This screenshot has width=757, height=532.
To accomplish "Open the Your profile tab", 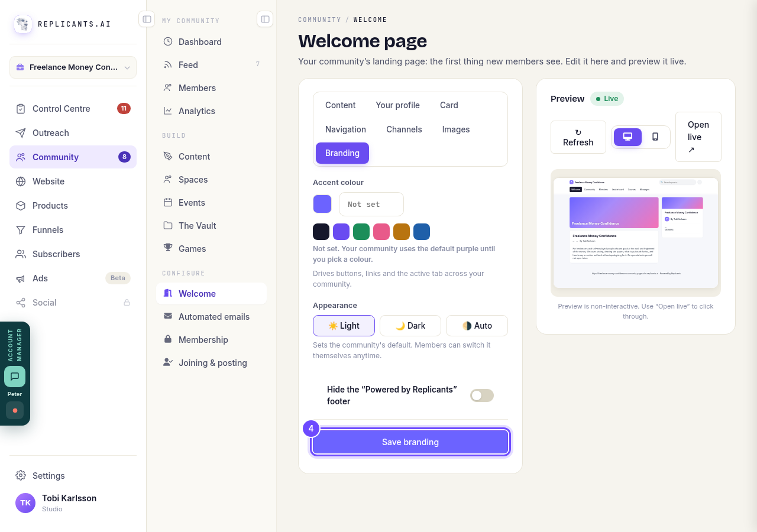I will [397, 105].
